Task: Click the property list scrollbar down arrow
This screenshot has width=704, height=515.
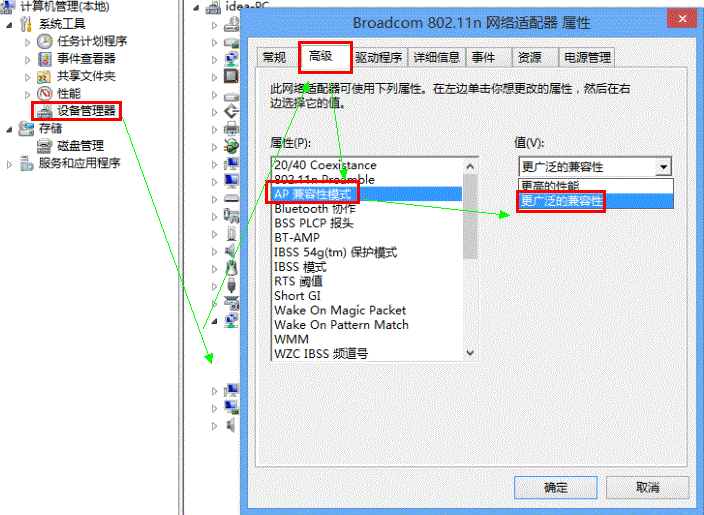Action: (x=470, y=353)
